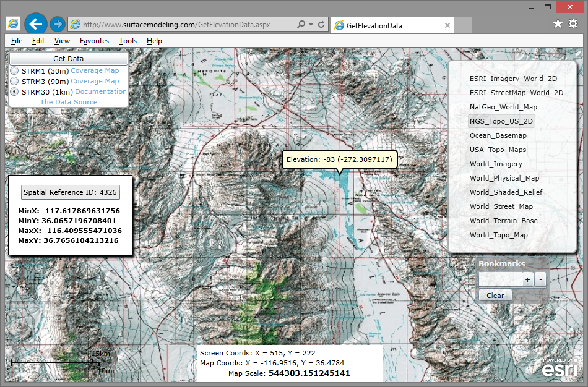Close the GetElevationData tab
Image resolution: width=588 pixels, height=387 pixels.
[x=447, y=25]
